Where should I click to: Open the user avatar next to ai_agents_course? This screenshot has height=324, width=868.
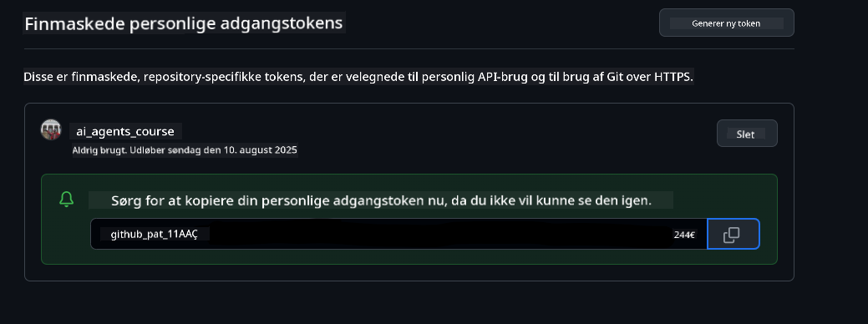pos(51,129)
